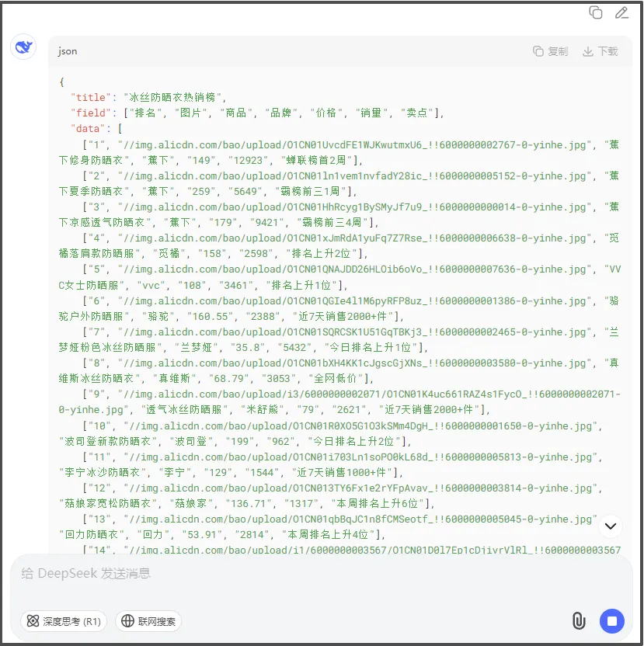
Task: Toggle 深度思考 (R1) mode
Action: [x=64, y=621]
